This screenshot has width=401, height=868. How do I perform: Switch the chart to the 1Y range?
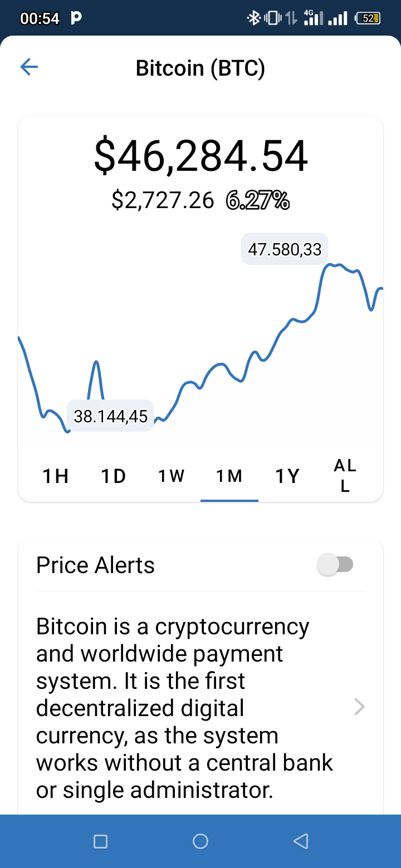coord(287,476)
